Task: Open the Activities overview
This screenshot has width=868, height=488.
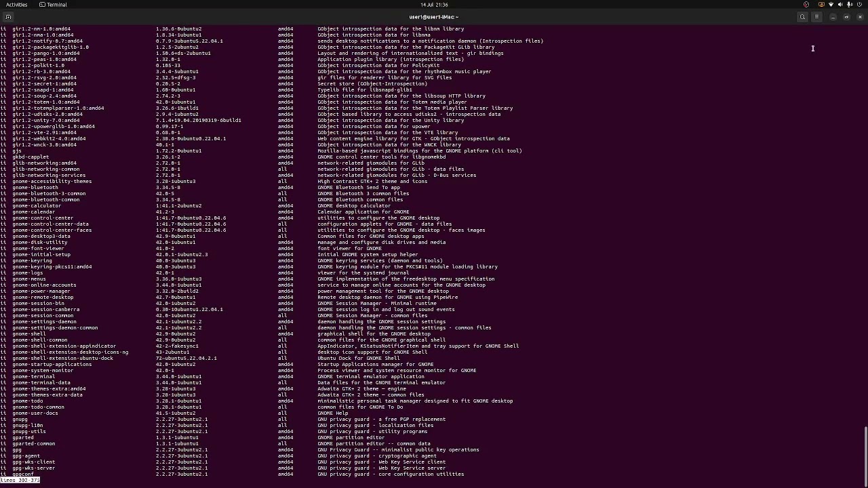Action: point(16,5)
